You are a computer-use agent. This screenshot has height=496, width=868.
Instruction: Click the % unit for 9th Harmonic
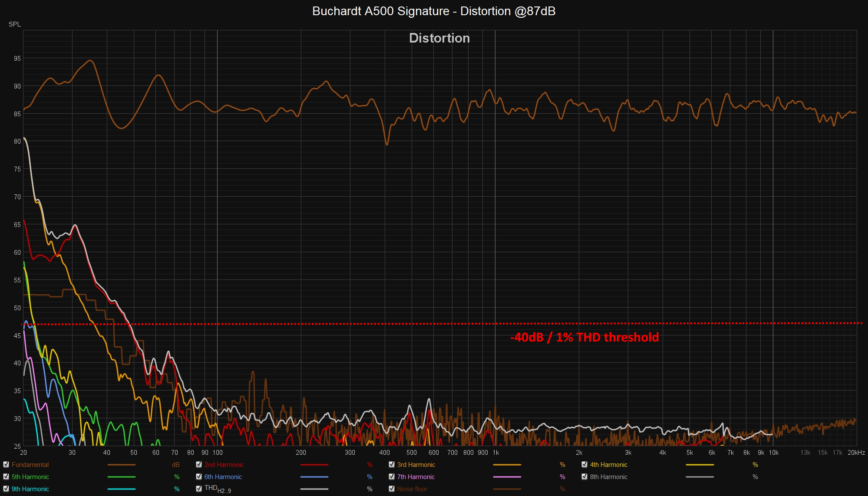tap(177, 489)
